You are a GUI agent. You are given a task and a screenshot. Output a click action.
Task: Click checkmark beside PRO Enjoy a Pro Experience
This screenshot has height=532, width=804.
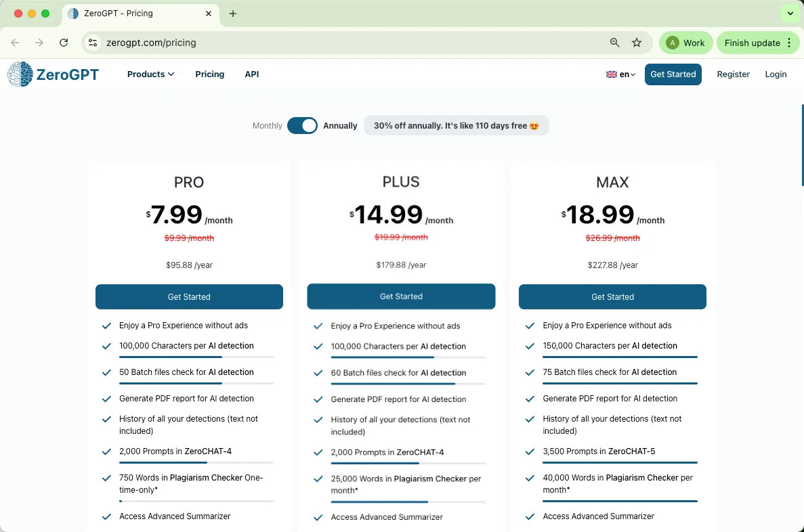(106, 326)
